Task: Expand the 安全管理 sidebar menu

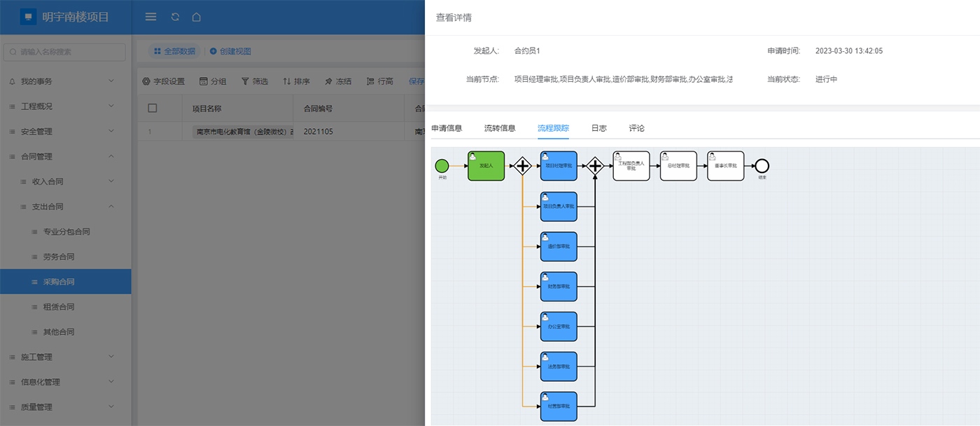Action: click(x=65, y=132)
